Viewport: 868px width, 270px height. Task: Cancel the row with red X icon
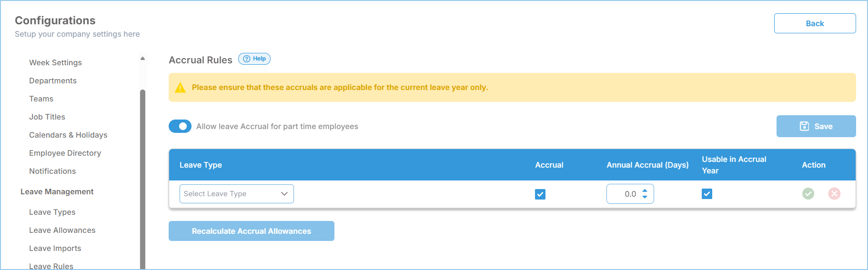pyautogui.click(x=834, y=193)
